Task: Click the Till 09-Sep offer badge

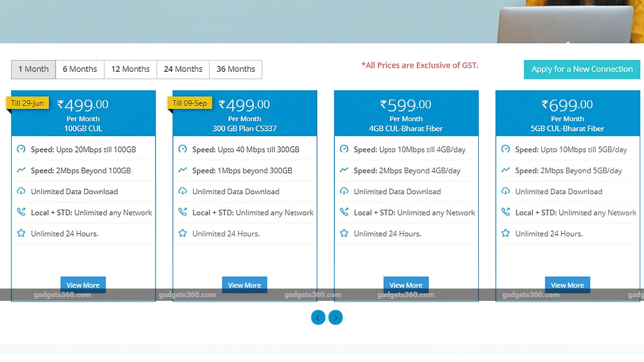Action: tap(189, 103)
